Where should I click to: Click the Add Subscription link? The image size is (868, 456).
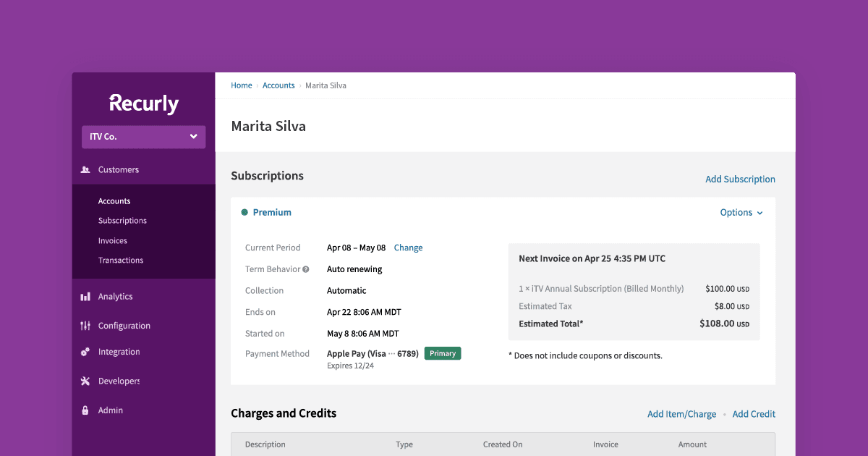740,179
